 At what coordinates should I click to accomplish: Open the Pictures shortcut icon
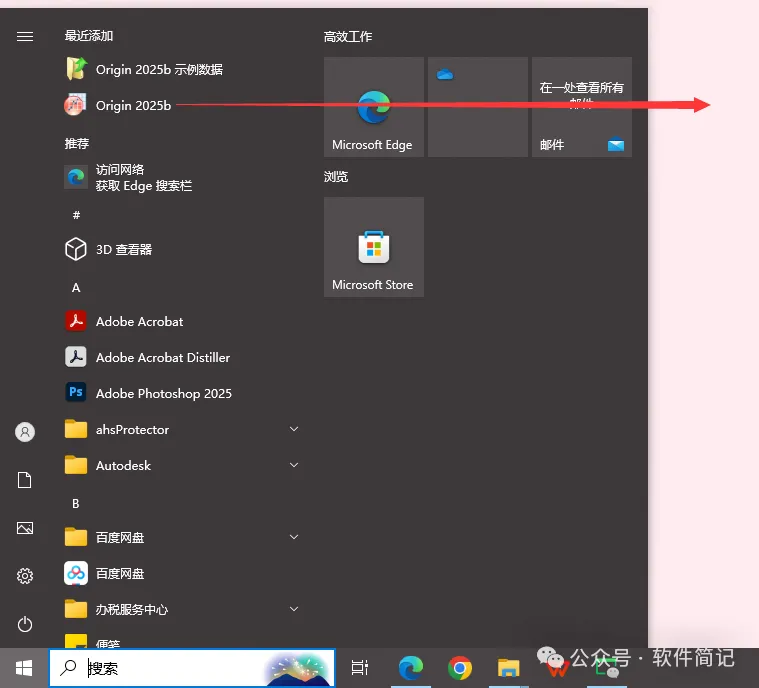[25, 528]
